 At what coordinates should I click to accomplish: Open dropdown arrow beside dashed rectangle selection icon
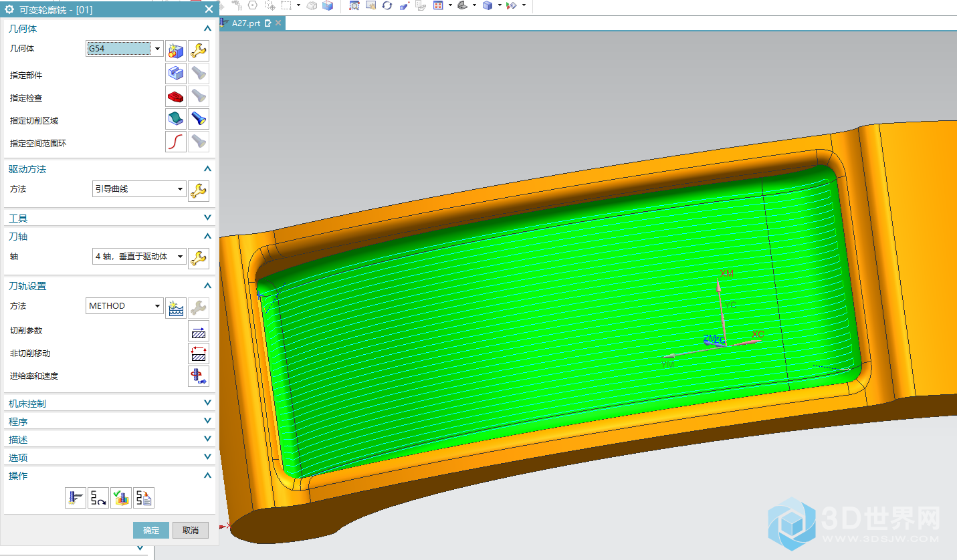(298, 5)
